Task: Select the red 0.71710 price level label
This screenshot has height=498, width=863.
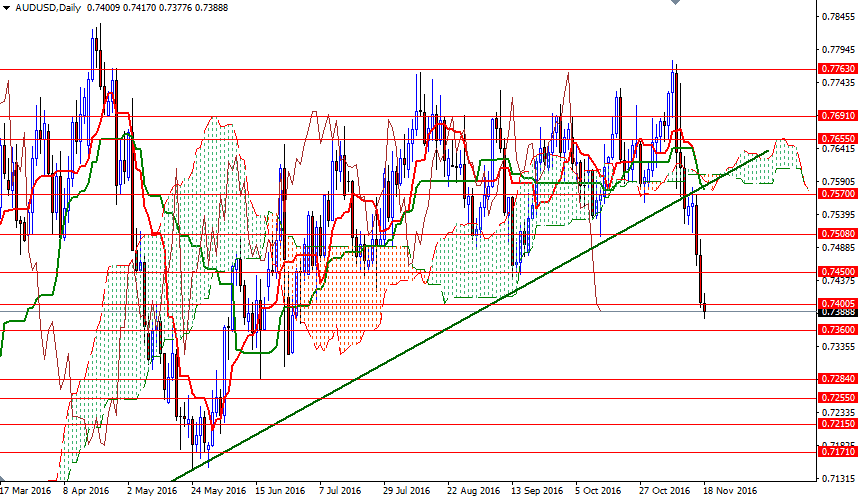Action: coord(839,452)
